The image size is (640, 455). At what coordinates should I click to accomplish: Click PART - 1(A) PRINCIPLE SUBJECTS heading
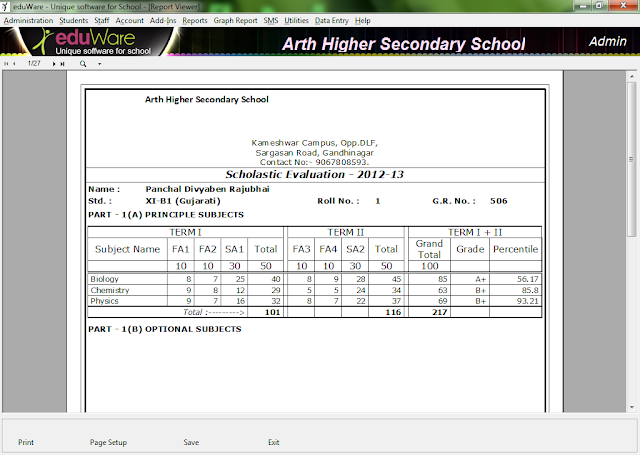[166, 215]
